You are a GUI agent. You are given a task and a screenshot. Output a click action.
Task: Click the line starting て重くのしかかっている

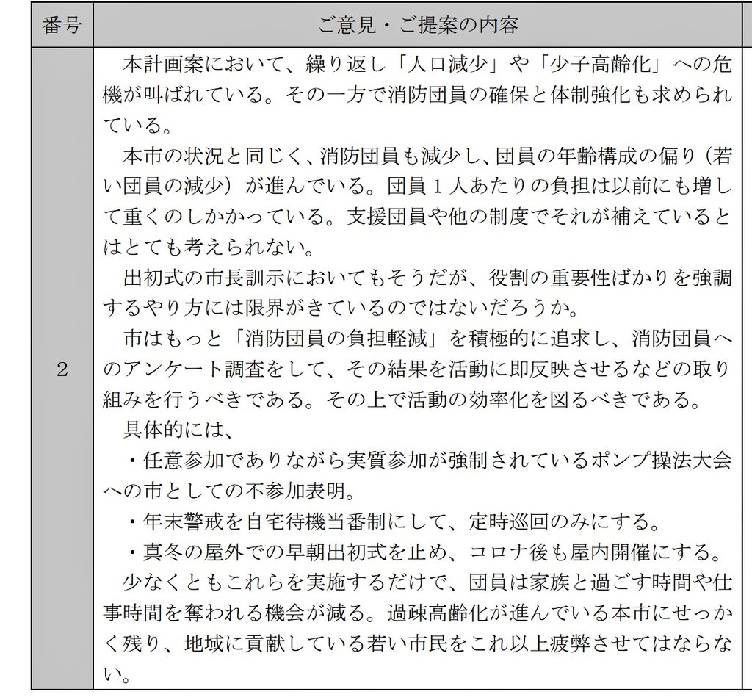click(x=417, y=217)
